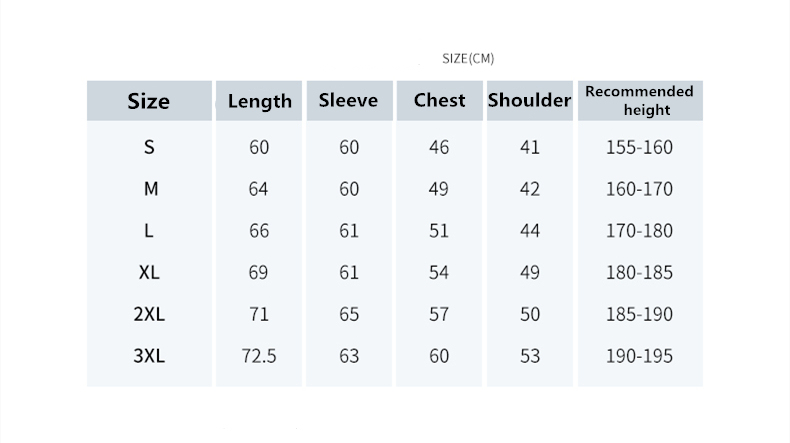Viewport: 790px width, 443px height.
Task: Select the 155-160 recommended height cell
Action: (x=639, y=147)
